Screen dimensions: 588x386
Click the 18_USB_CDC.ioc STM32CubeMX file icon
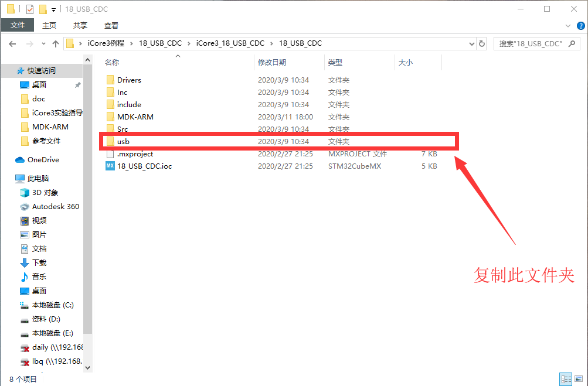pos(110,166)
